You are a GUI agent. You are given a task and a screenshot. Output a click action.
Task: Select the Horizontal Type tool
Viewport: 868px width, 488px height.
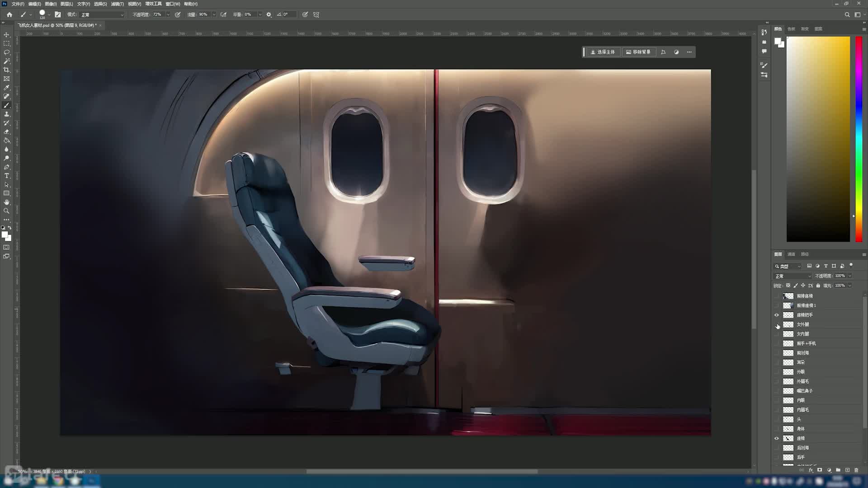(x=6, y=176)
